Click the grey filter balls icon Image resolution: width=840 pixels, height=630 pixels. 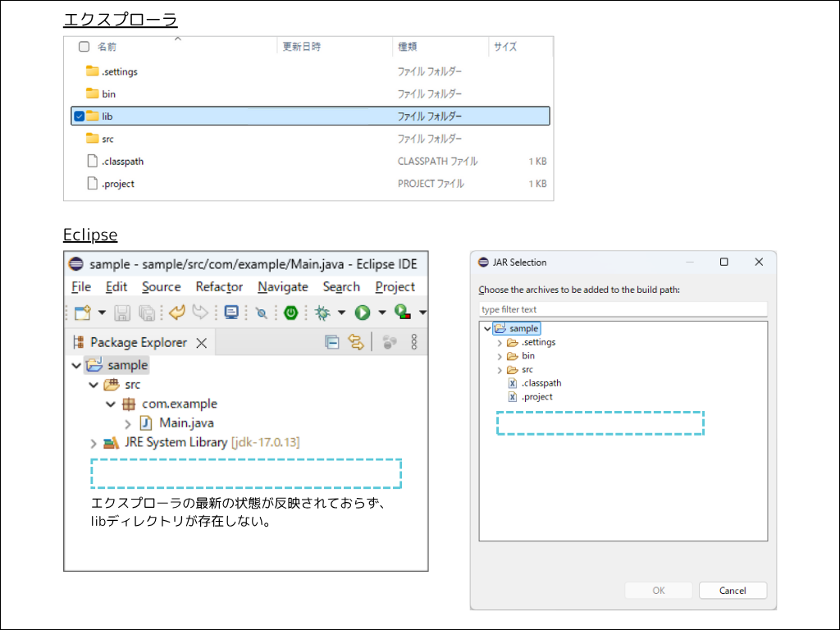[390, 342]
